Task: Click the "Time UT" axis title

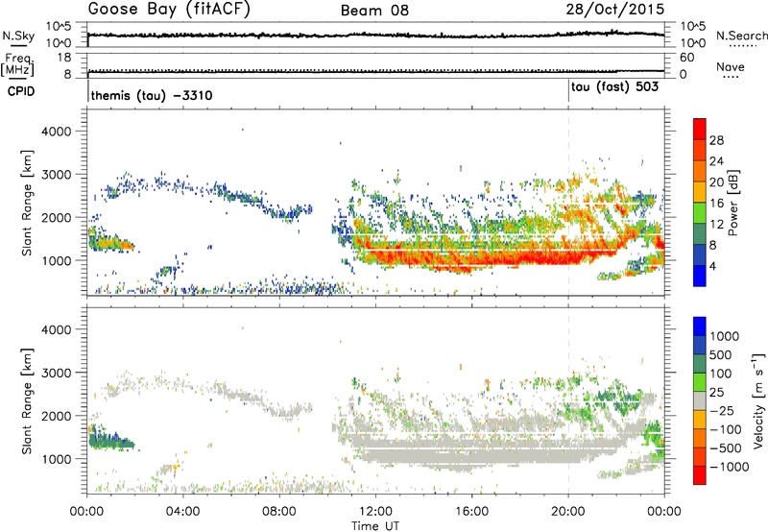Action: (375, 526)
